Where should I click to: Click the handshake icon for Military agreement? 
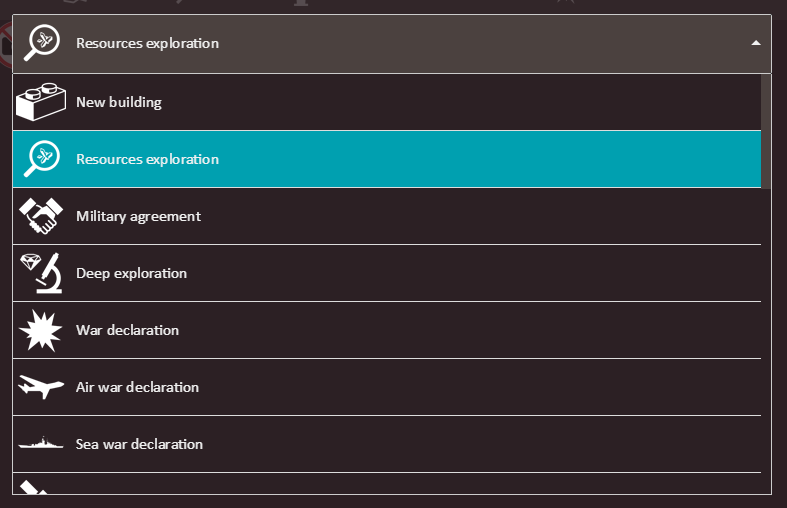(41, 216)
